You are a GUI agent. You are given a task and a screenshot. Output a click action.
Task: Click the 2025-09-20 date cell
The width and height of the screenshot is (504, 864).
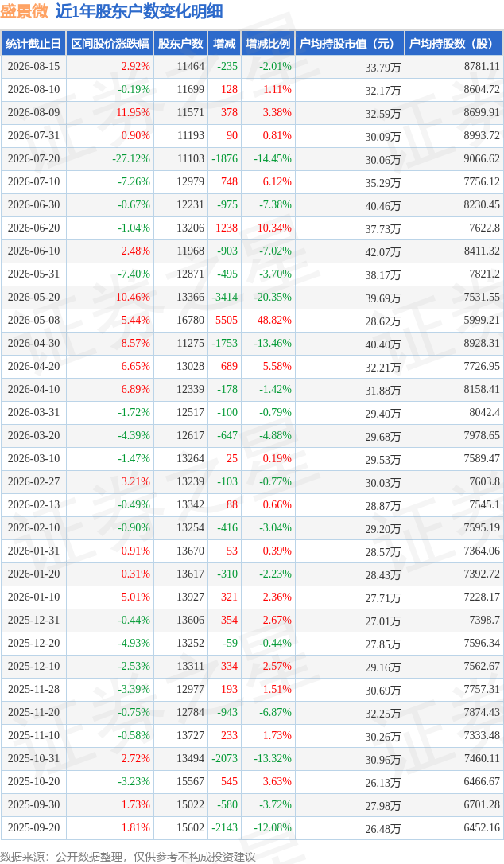(33, 827)
